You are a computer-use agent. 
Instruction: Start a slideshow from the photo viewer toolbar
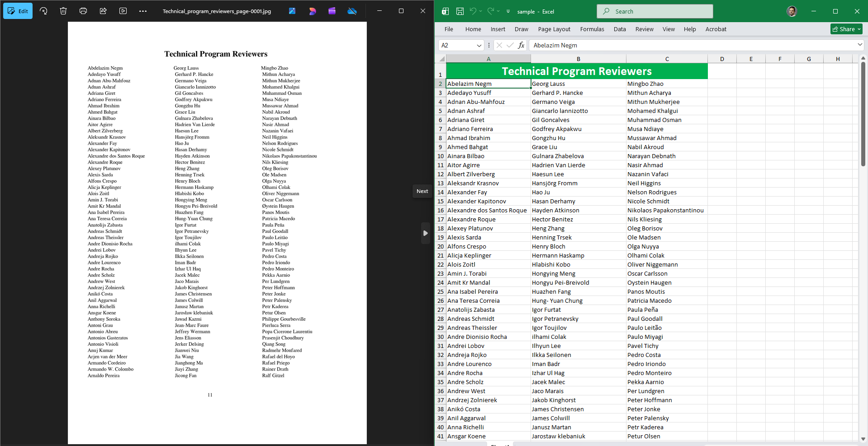click(x=123, y=11)
